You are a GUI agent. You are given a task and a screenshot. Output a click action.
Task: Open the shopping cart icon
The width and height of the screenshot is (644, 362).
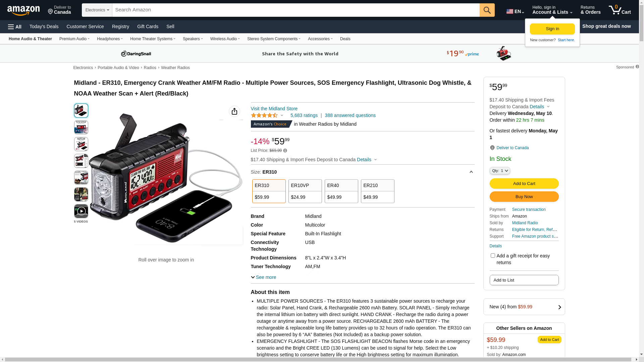pos(620,10)
